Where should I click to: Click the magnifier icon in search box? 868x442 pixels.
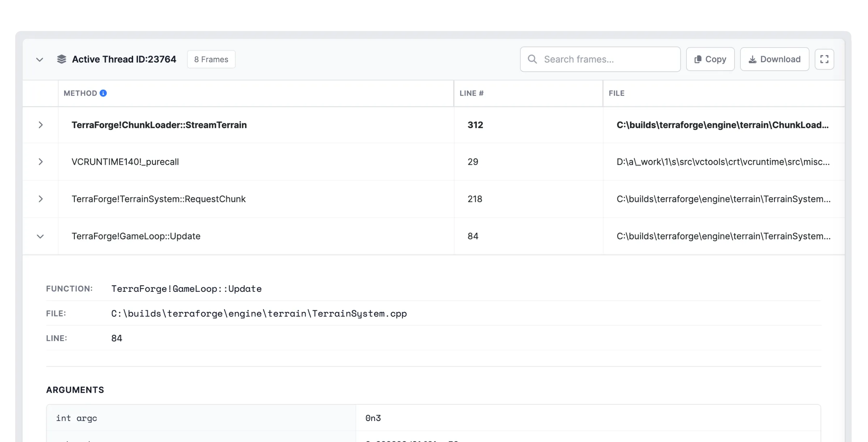coord(532,59)
